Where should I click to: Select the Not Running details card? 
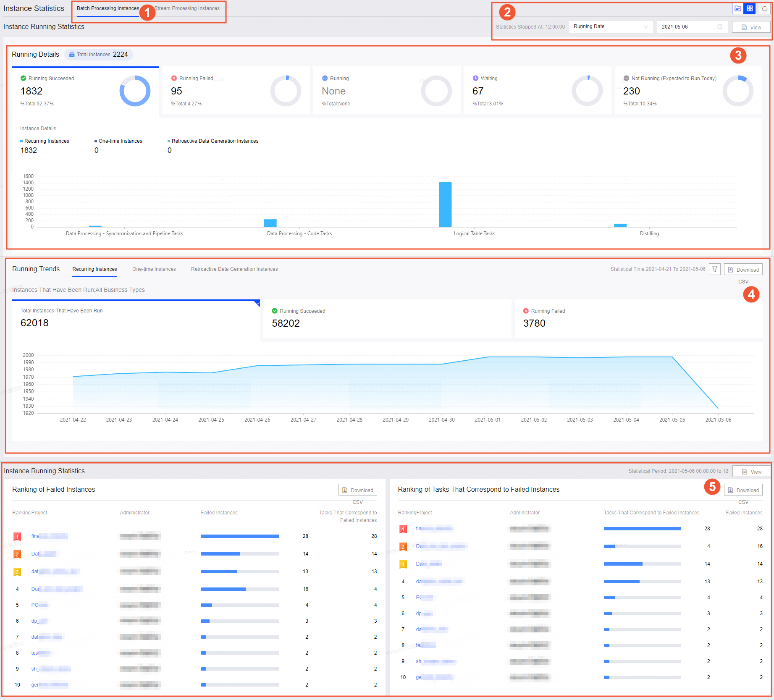click(x=688, y=90)
